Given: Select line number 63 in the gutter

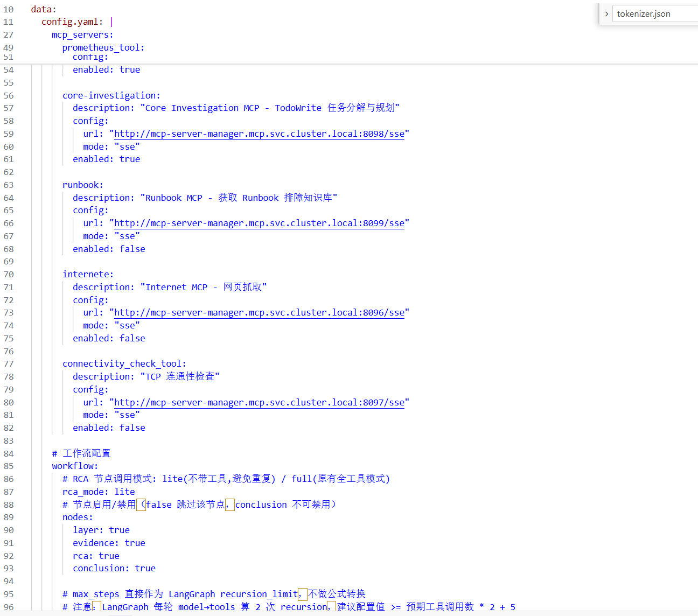Looking at the screenshot, I should tap(9, 185).
